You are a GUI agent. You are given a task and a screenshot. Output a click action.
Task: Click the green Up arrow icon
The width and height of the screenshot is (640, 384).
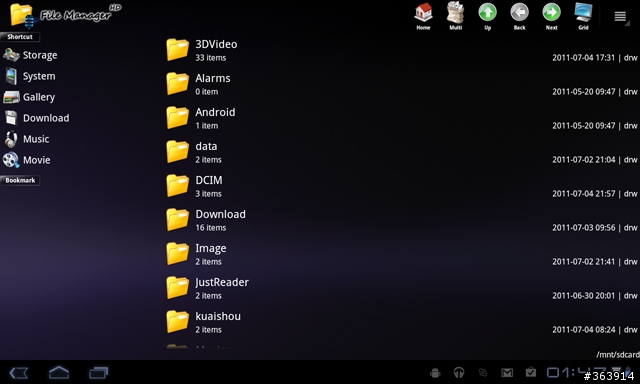coord(487,16)
